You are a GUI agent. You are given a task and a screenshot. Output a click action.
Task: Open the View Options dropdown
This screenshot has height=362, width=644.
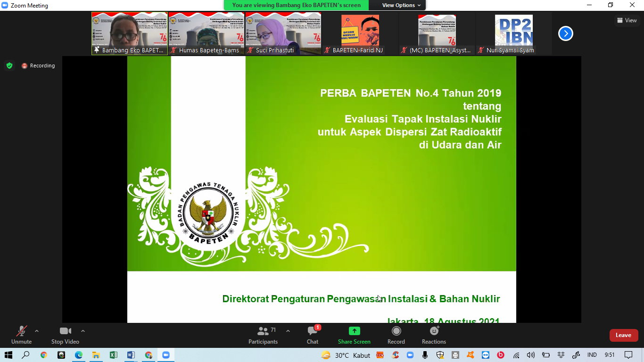point(401,5)
